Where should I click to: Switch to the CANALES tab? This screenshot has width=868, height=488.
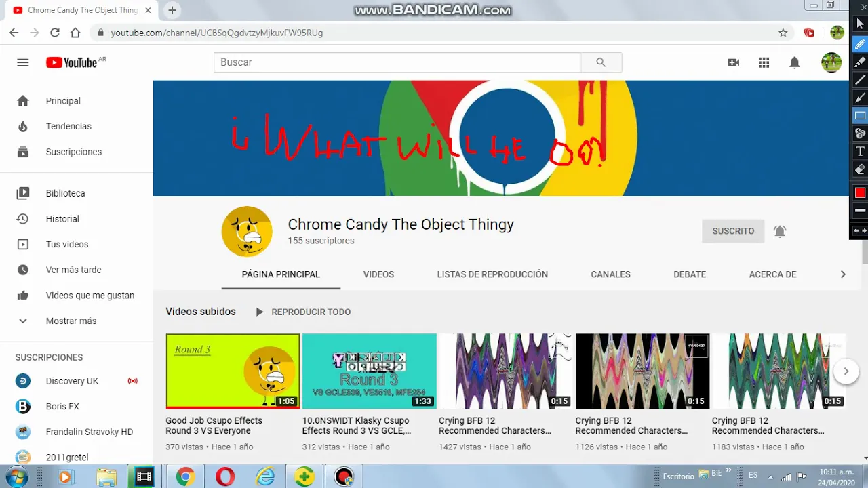pyautogui.click(x=610, y=274)
